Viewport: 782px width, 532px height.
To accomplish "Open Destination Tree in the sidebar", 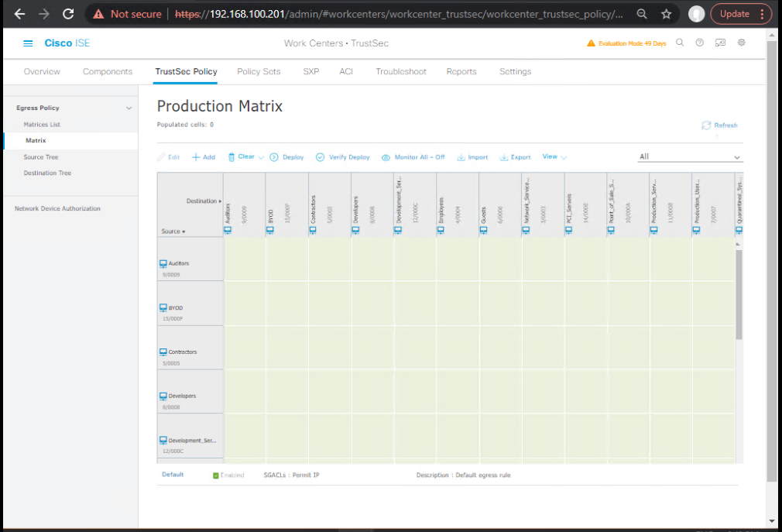I will pyautogui.click(x=47, y=173).
